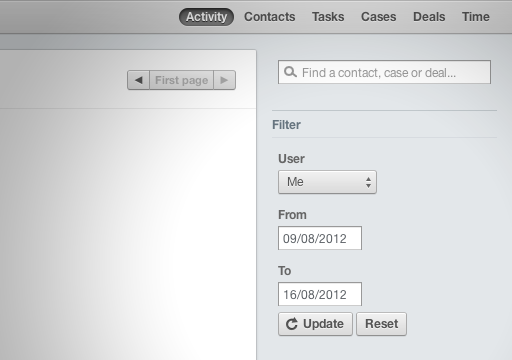Click the First page button
512x360 pixels.
(181, 80)
